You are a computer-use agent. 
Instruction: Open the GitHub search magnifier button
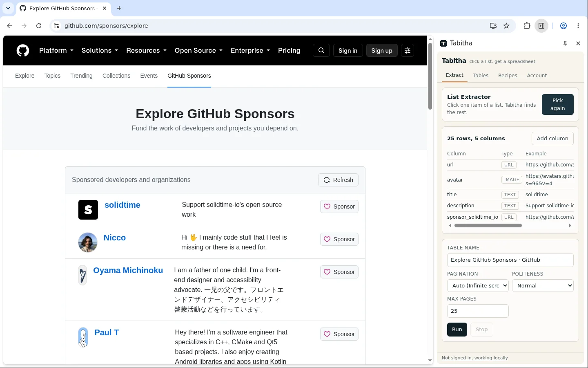[x=321, y=50]
